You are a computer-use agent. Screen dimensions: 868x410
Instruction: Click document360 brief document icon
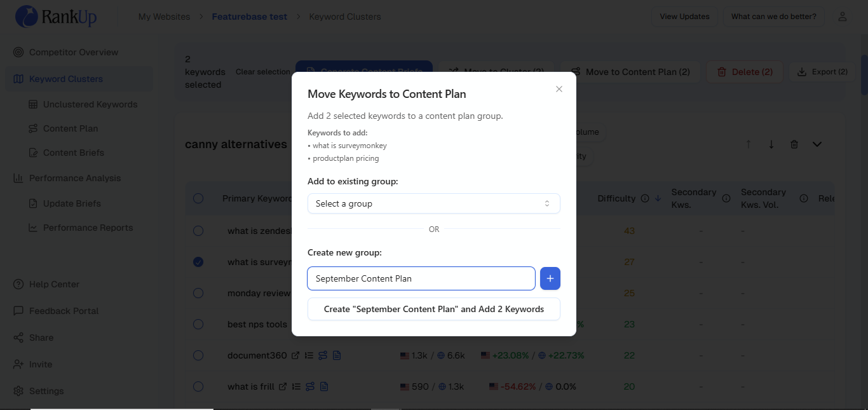[x=337, y=355]
